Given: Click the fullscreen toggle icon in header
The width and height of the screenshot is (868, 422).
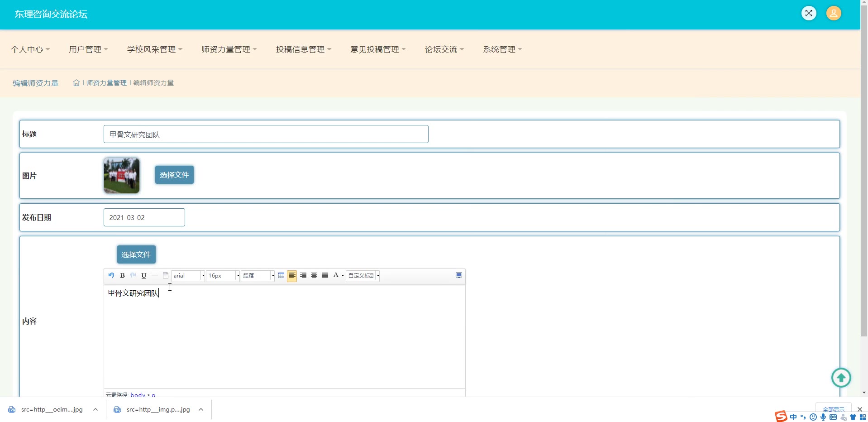Looking at the screenshot, I should click(809, 13).
